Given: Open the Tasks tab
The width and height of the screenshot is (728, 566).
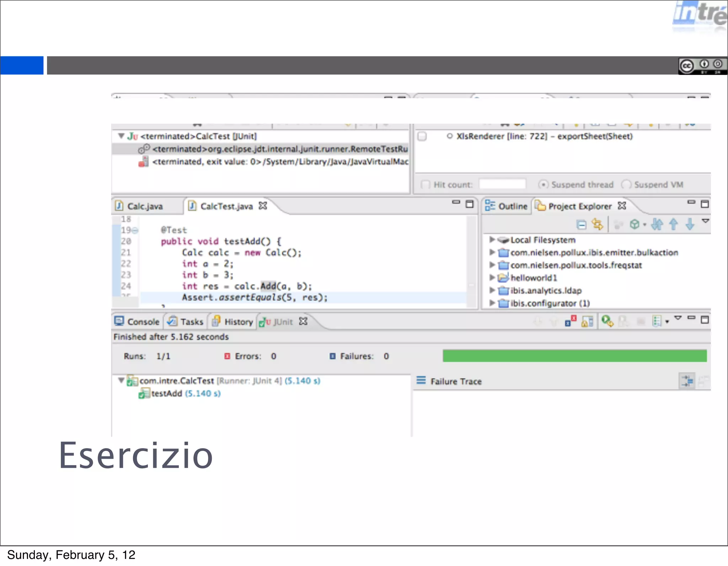Looking at the screenshot, I should click(x=185, y=322).
